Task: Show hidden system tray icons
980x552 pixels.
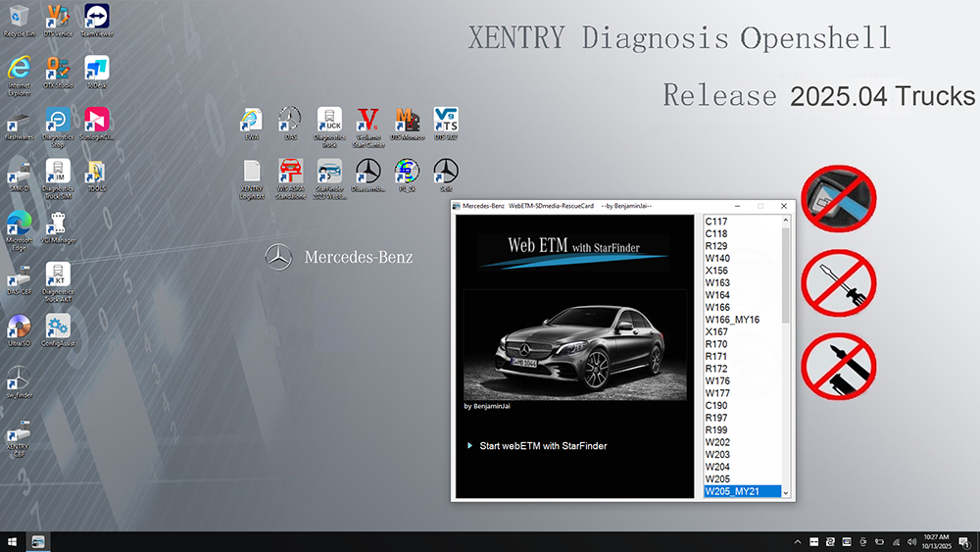Action: tap(799, 541)
